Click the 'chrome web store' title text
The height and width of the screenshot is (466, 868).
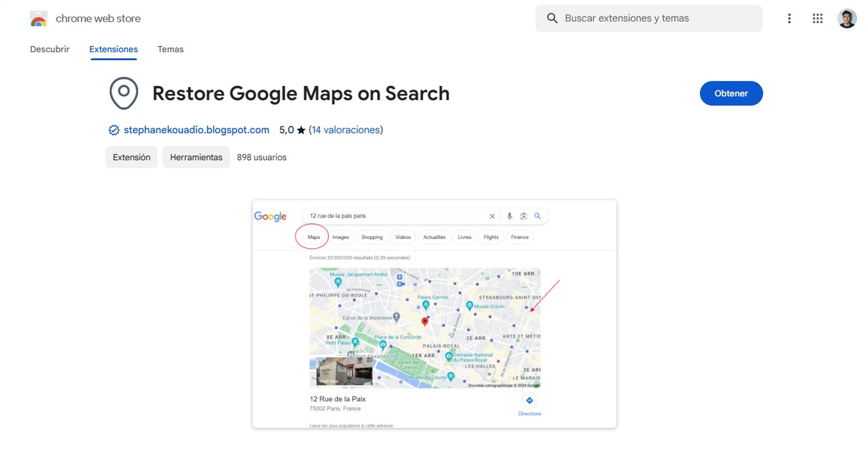[98, 19]
